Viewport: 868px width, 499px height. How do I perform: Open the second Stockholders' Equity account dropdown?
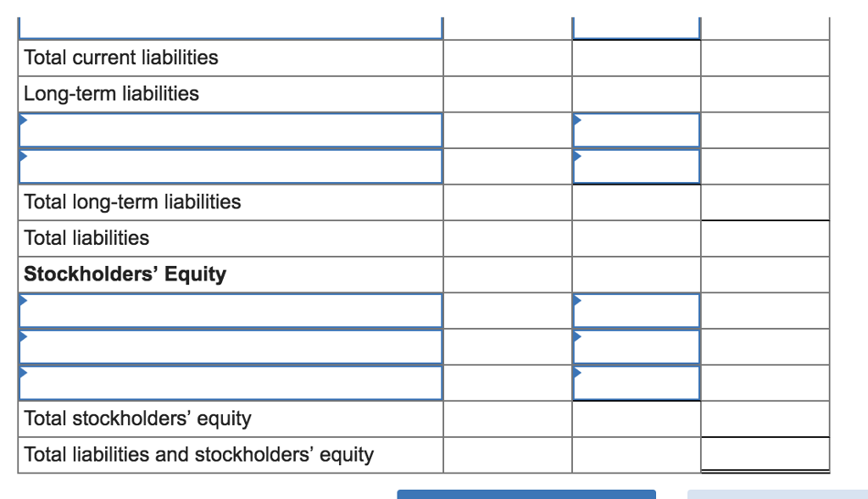click(x=229, y=347)
